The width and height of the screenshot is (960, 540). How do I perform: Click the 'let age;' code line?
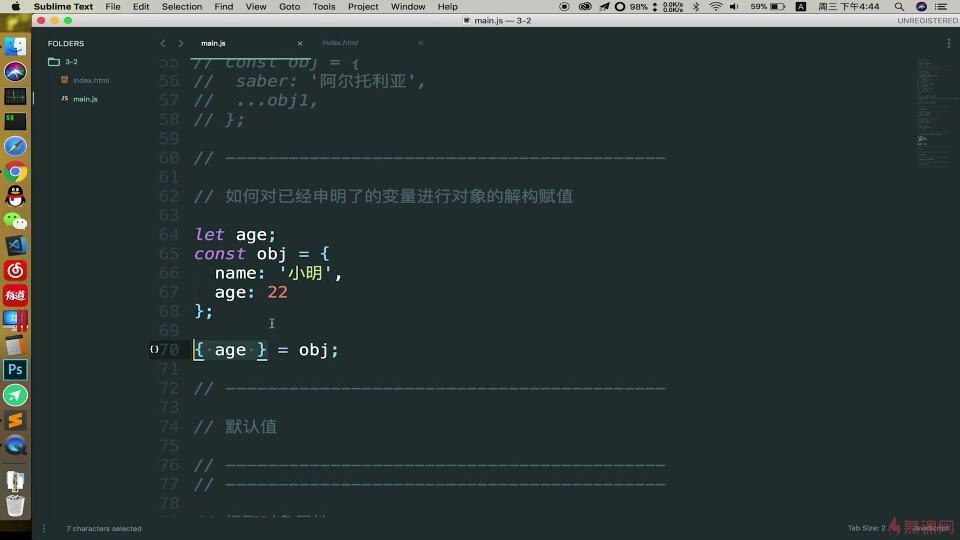235,234
